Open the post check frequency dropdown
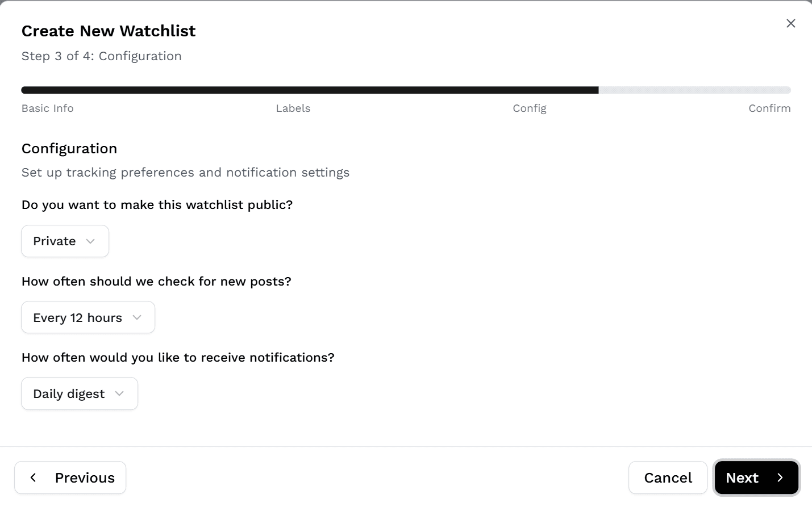This screenshot has height=507, width=812. (x=88, y=317)
